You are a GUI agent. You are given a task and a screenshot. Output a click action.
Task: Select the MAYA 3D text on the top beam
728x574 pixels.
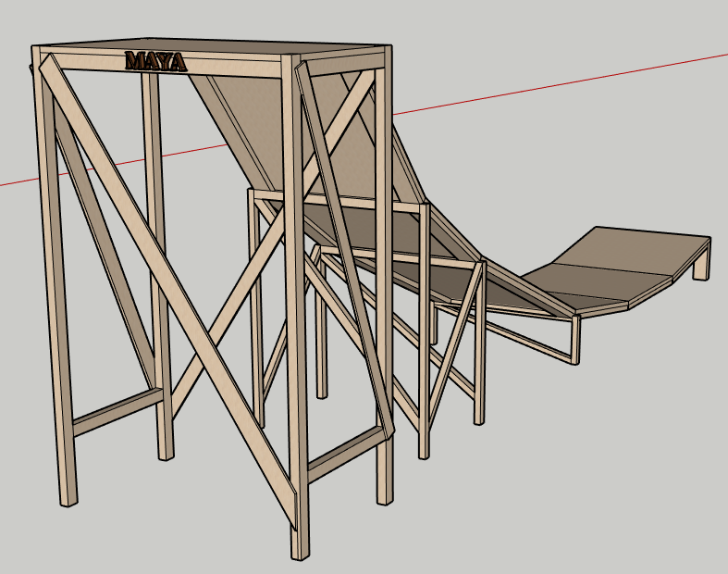point(155,61)
